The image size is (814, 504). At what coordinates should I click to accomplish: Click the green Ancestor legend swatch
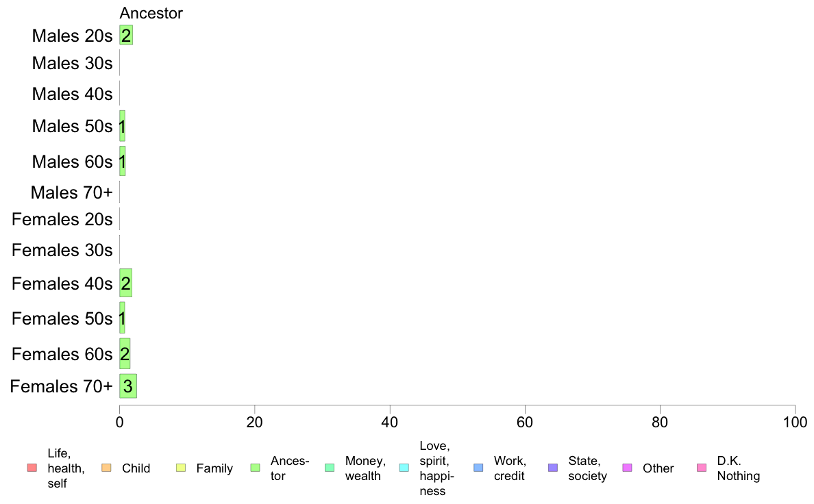[x=255, y=468]
